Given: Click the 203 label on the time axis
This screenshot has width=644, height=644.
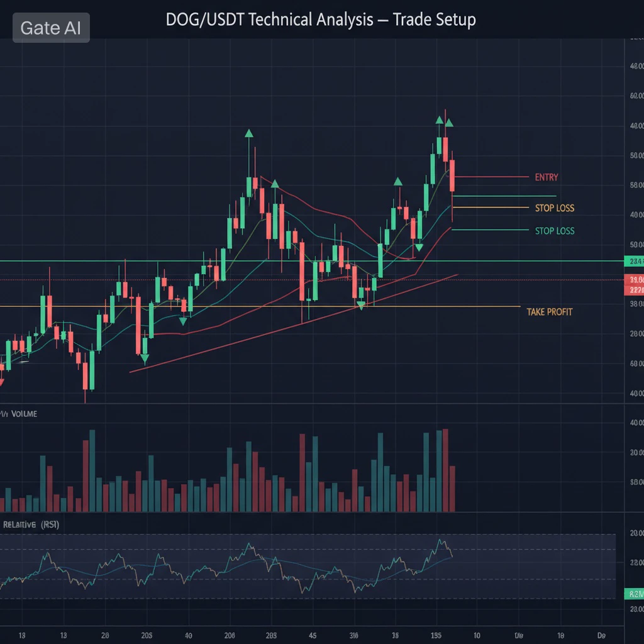Looking at the screenshot, I should [271, 635].
